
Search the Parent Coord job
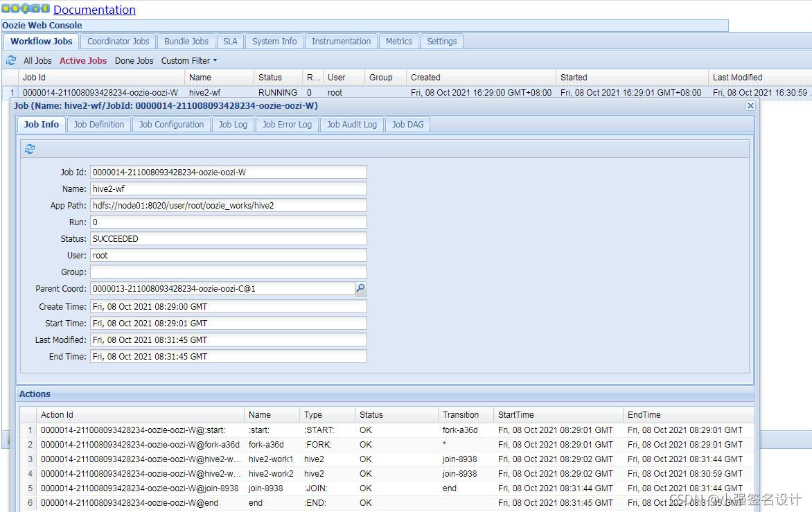click(x=360, y=288)
